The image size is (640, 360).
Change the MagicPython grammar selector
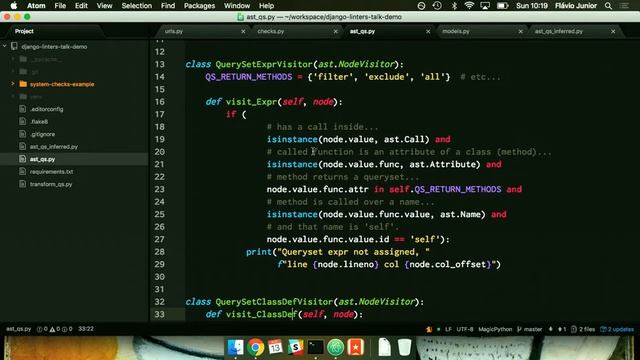point(495,329)
